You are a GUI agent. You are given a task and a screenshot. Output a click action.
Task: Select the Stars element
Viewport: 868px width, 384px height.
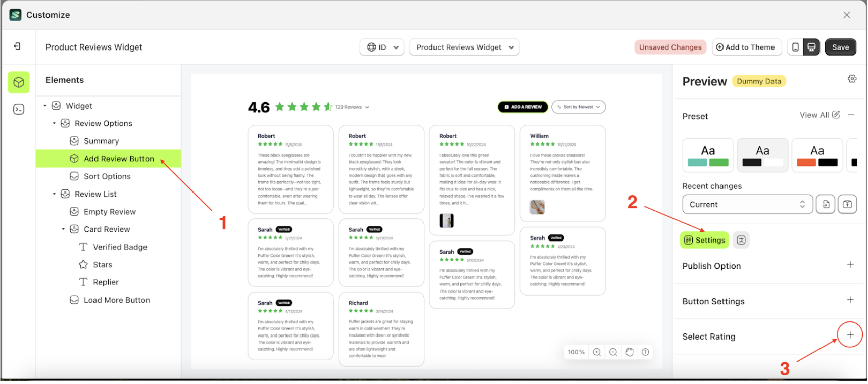coord(102,265)
